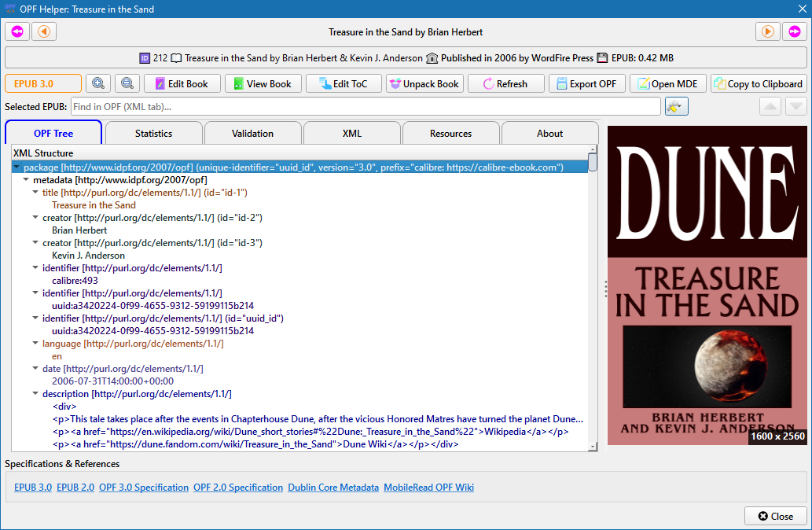The width and height of the screenshot is (812, 530).
Task: Copy OPF to Clipboard
Action: [x=759, y=83]
